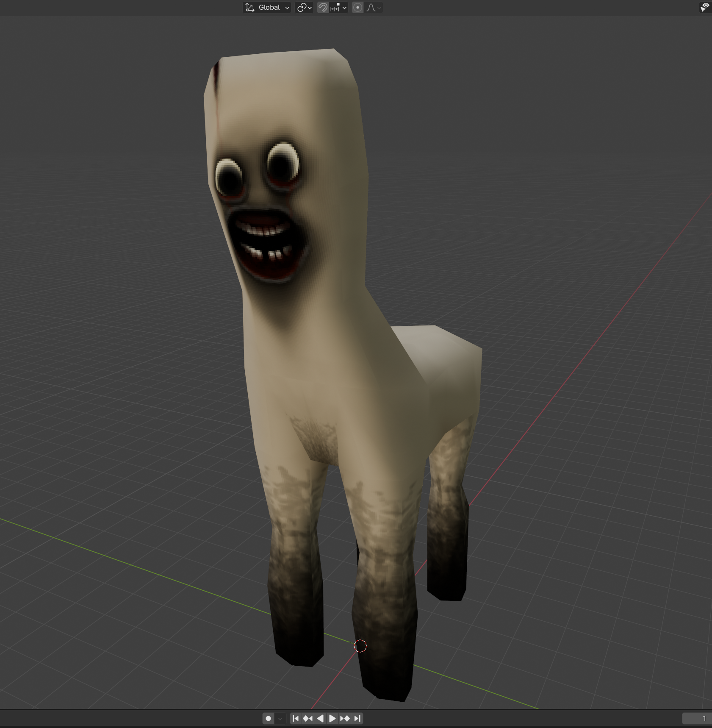The height and width of the screenshot is (728, 712).
Task: Toggle auto keying record button
Action: click(268, 718)
